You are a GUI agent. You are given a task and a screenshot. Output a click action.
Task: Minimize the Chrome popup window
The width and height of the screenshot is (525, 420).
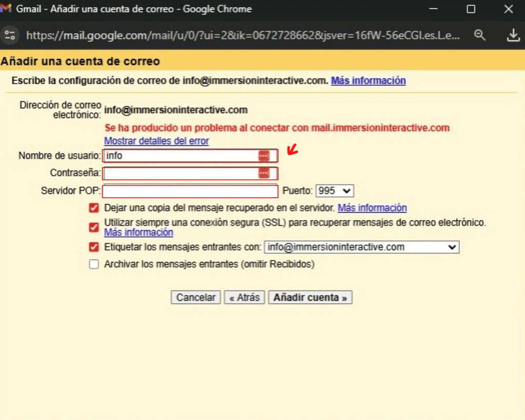click(433, 9)
